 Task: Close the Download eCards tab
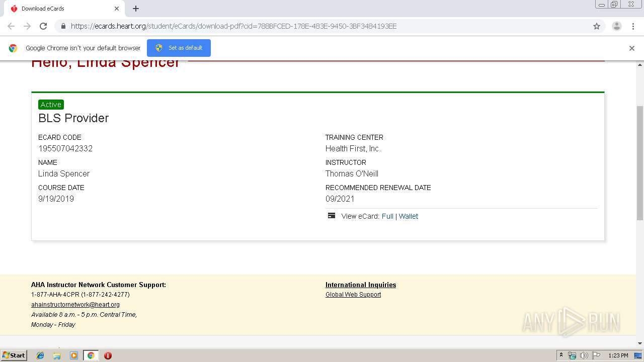pyautogui.click(x=117, y=9)
